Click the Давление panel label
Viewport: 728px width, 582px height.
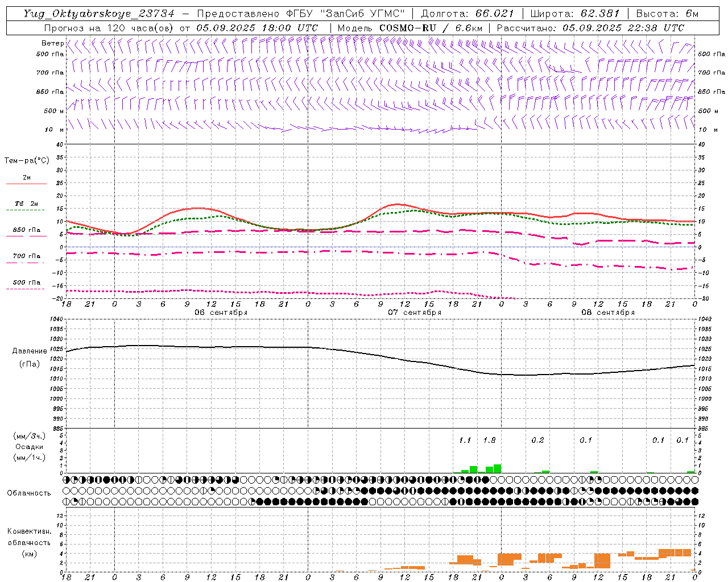[x=30, y=351]
